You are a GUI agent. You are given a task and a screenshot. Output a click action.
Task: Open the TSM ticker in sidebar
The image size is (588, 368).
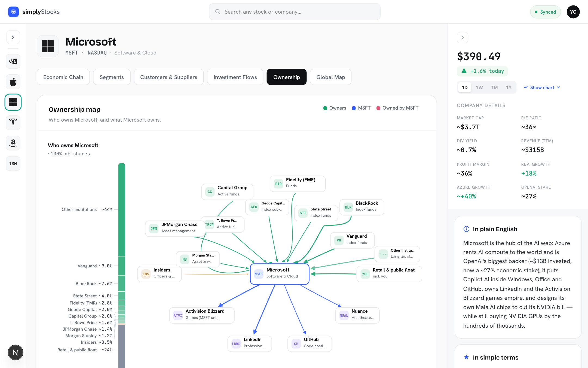13,164
